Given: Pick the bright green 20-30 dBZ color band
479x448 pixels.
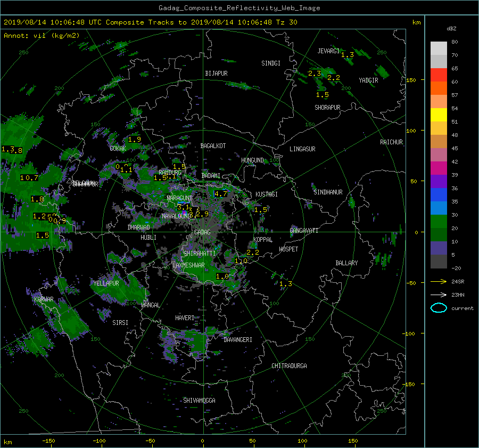Looking at the screenshot, I should pyautogui.click(x=439, y=221).
